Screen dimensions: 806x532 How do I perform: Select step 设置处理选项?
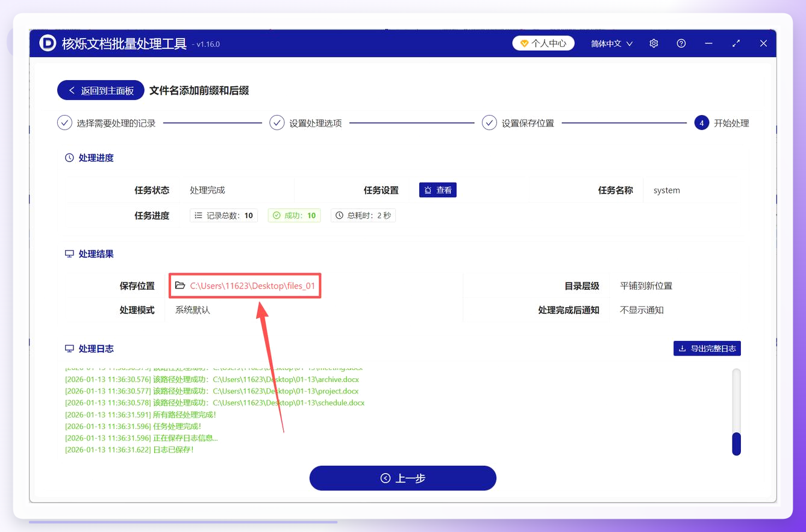[x=306, y=123]
